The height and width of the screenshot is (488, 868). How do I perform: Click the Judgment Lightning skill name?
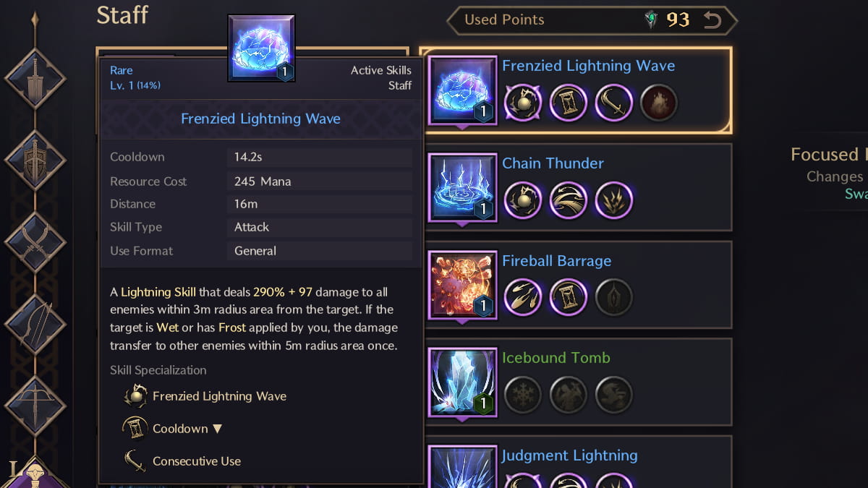[569, 455]
